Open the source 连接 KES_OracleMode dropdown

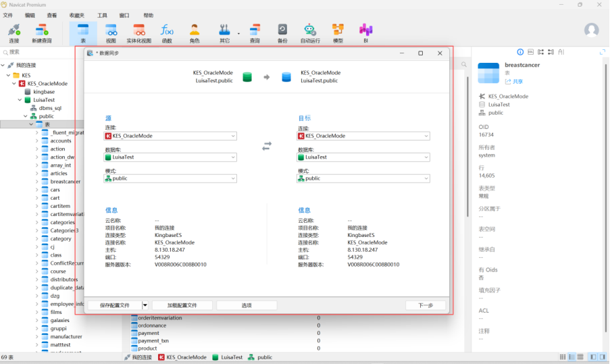(x=170, y=136)
